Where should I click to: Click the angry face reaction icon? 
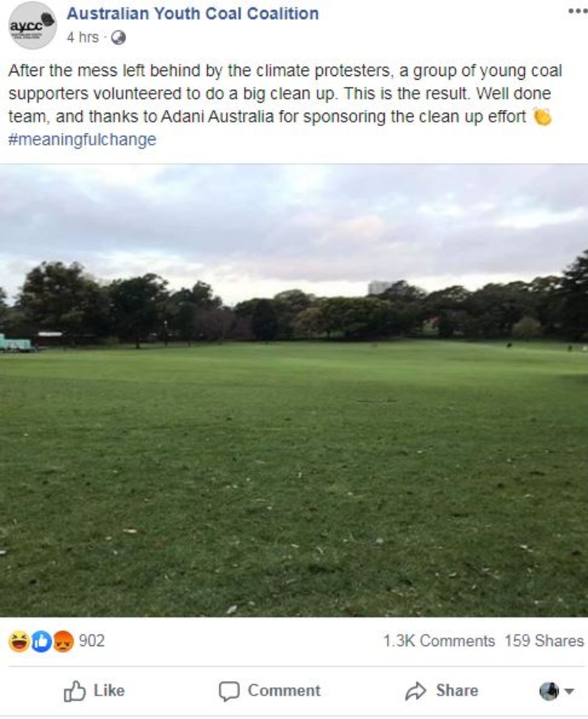63,641
